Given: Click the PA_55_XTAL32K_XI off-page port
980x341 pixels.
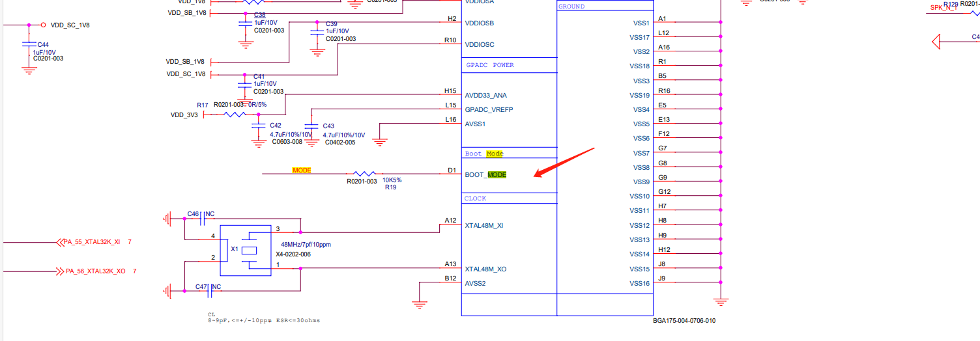Looking at the screenshot, I should (91, 242).
